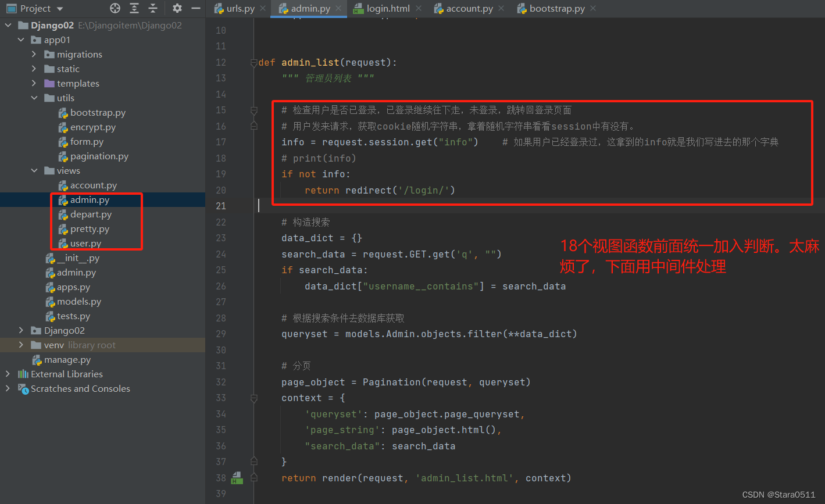Click the redirect('/login/') call on line 20
The height and width of the screenshot is (504, 825).
pyautogui.click(x=400, y=190)
